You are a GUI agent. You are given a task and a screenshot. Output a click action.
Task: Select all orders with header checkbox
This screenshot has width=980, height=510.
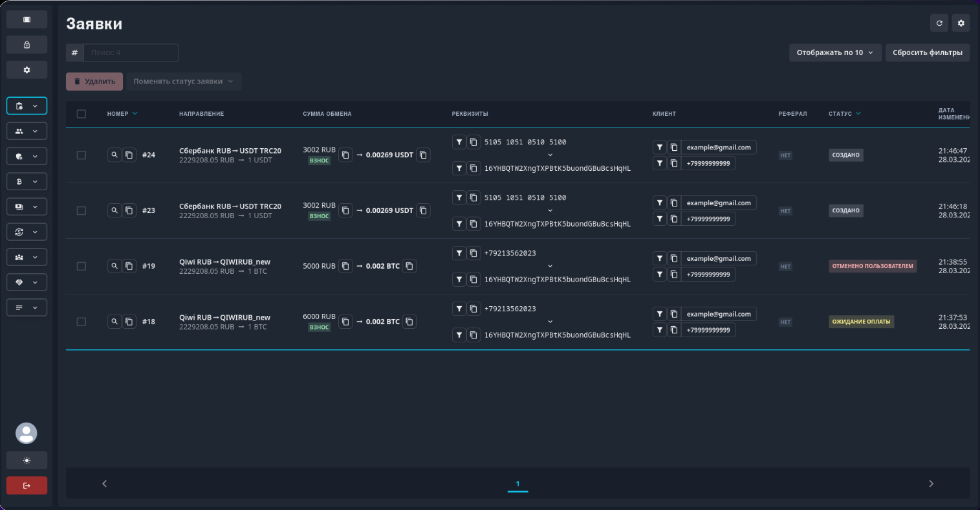81,114
